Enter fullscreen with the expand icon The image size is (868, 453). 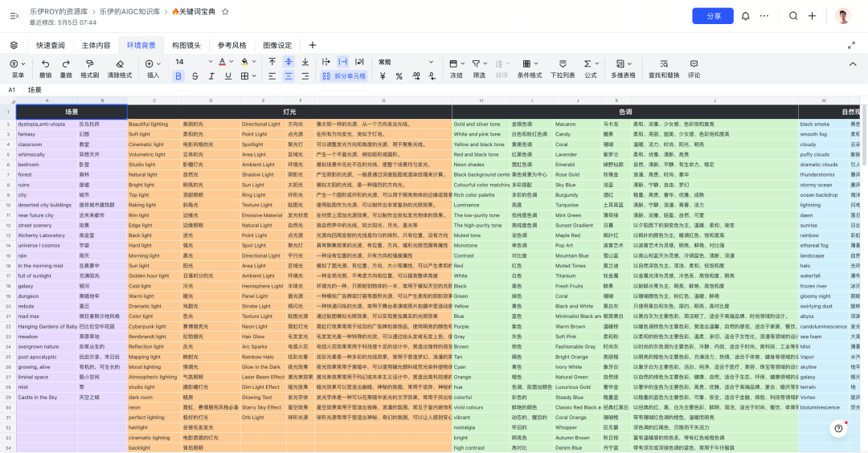click(x=851, y=45)
